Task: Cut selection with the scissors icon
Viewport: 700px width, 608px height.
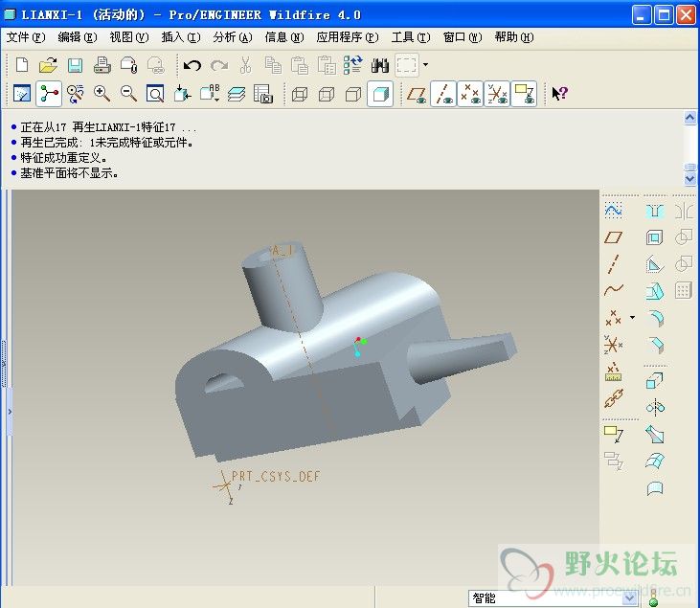Action: pos(245,65)
